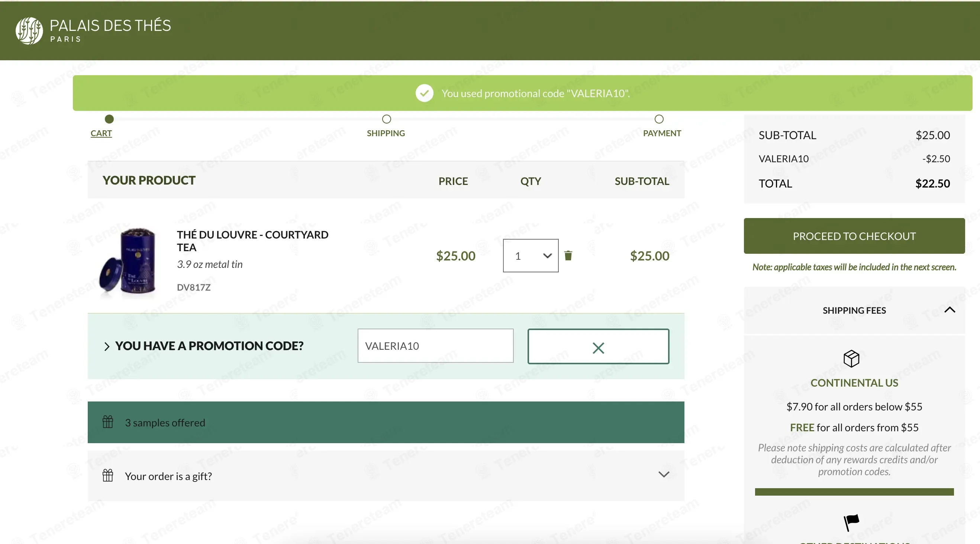The image size is (980, 544).
Task: Remove promo code with the X button
Action: tap(598, 346)
